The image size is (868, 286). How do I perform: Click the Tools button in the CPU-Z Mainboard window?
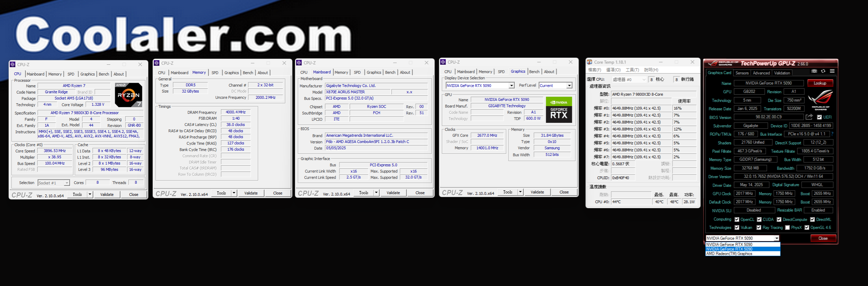[x=364, y=193]
